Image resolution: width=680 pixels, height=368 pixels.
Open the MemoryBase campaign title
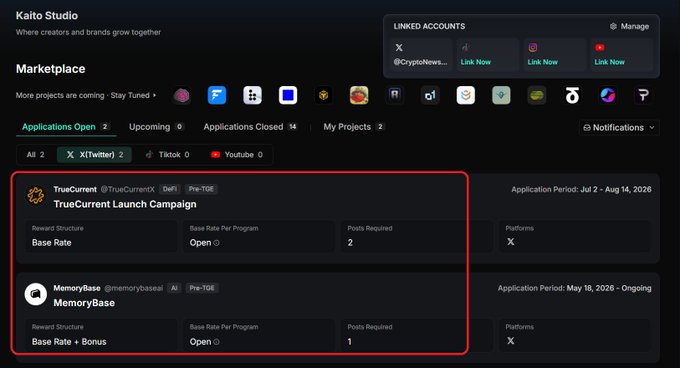coord(84,303)
